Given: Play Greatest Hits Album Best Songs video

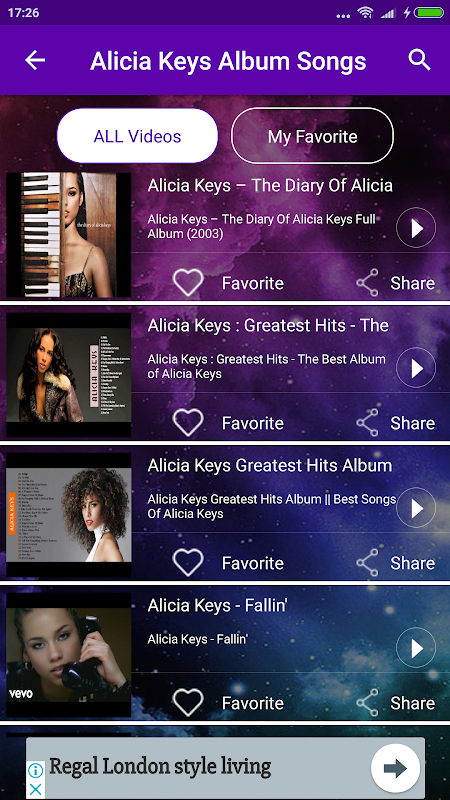Looking at the screenshot, I should pos(416,508).
